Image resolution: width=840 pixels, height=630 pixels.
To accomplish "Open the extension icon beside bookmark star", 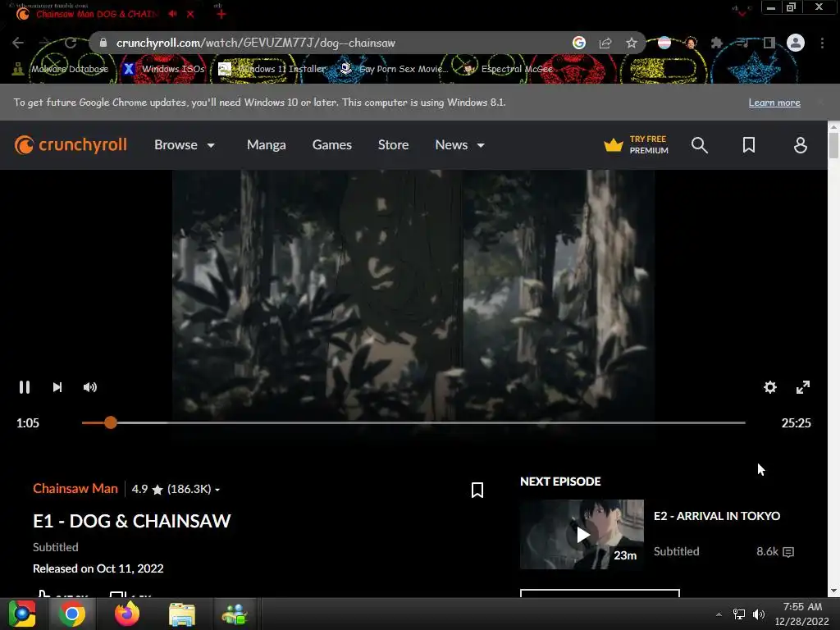I will (664, 43).
